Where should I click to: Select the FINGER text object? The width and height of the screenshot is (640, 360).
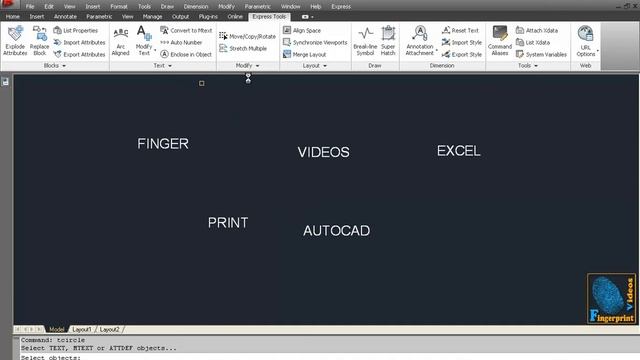pyautogui.click(x=163, y=144)
